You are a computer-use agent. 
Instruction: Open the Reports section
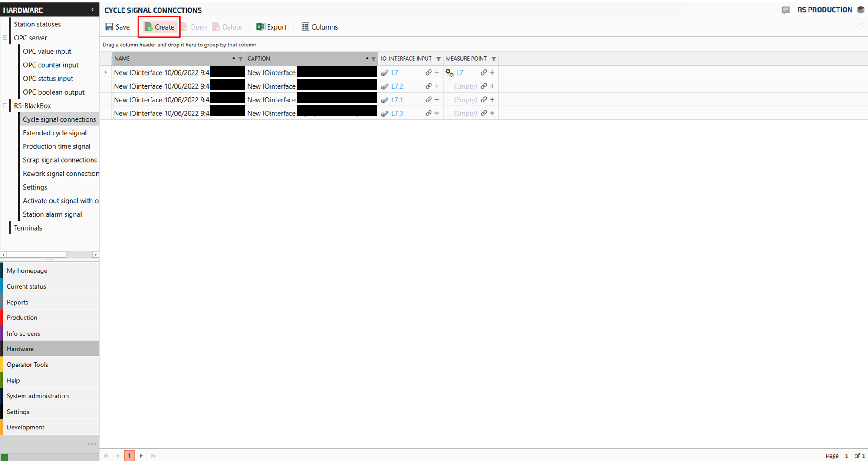coord(17,302)
